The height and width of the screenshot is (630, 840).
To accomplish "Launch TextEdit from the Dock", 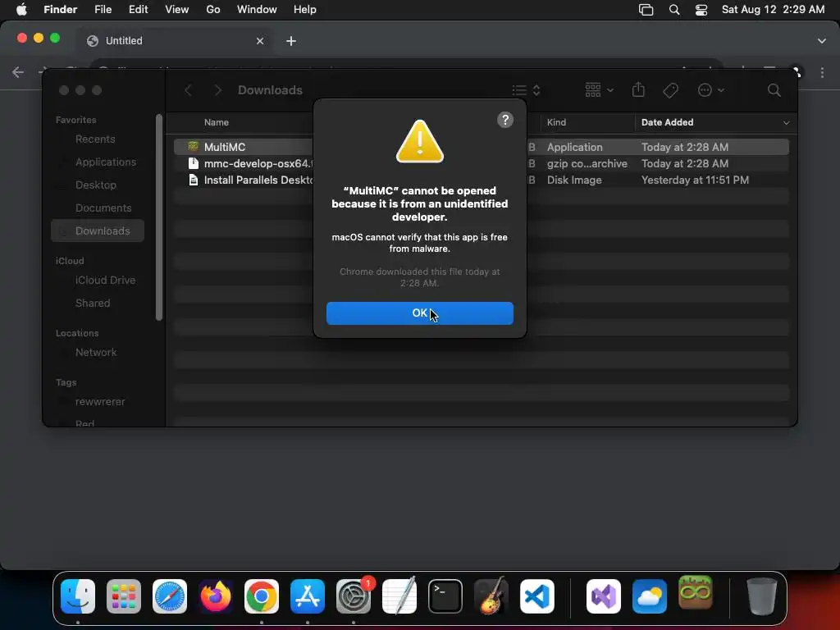I will pyautogui.click(x=399, y=596).
